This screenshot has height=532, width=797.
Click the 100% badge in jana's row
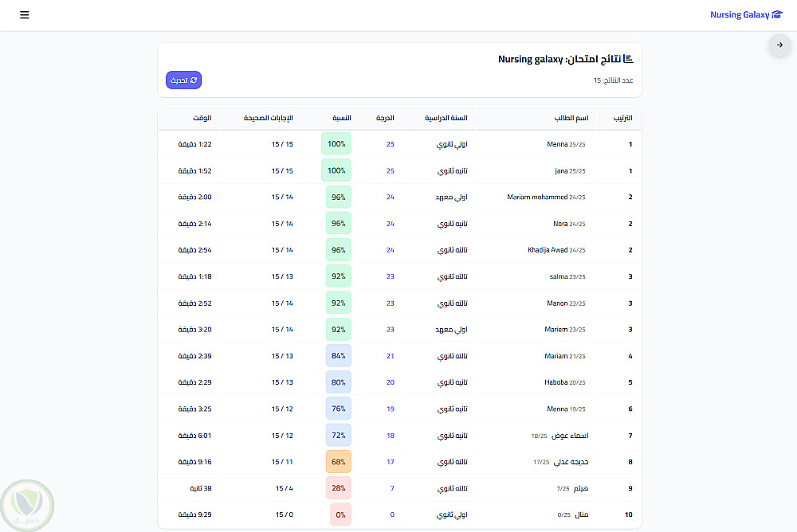click(x=336, y=170)
